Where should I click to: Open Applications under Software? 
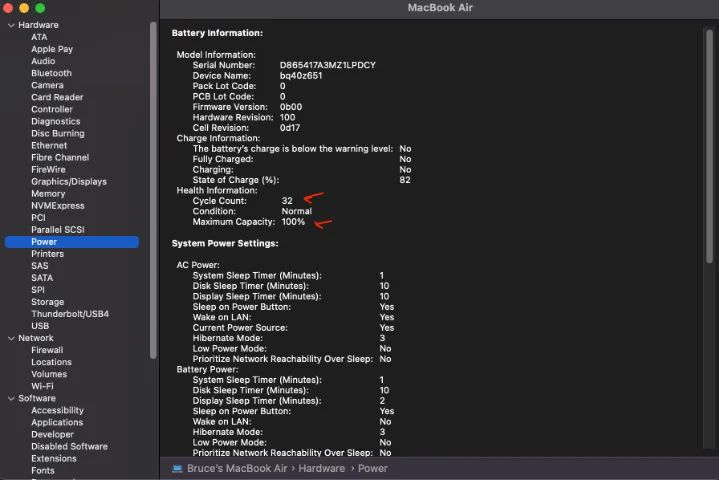click(x=57, y=422)
